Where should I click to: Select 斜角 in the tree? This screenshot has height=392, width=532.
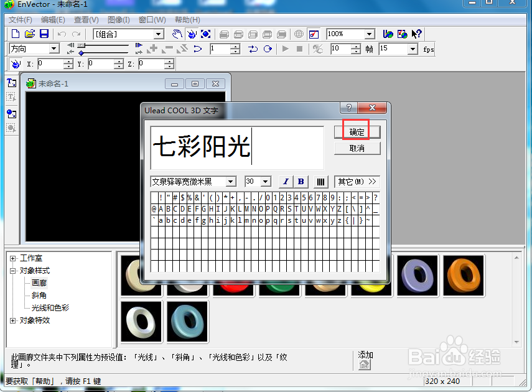[39, 296]
